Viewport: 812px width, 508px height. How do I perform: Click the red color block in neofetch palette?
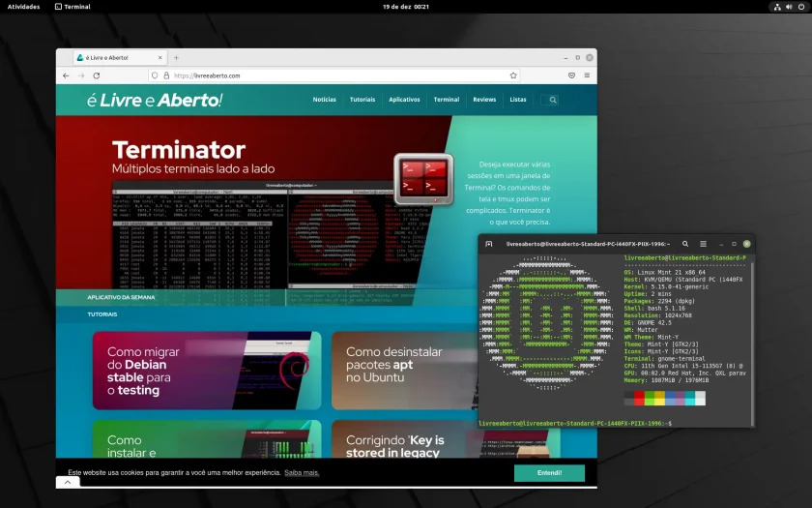pos(639,398)
